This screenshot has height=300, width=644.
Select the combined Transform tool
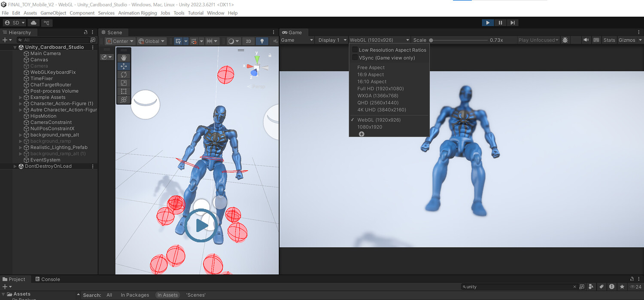(x=124, y=100)
